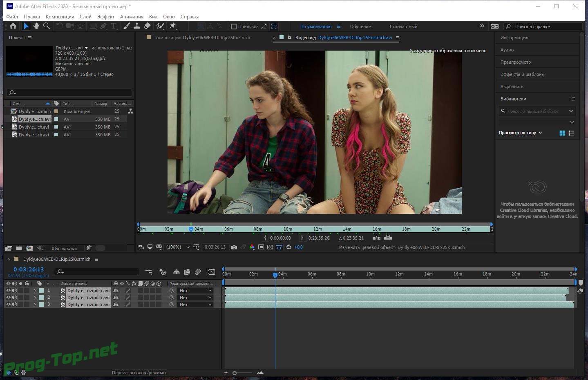Select the Brush tool

coord(127,26)
